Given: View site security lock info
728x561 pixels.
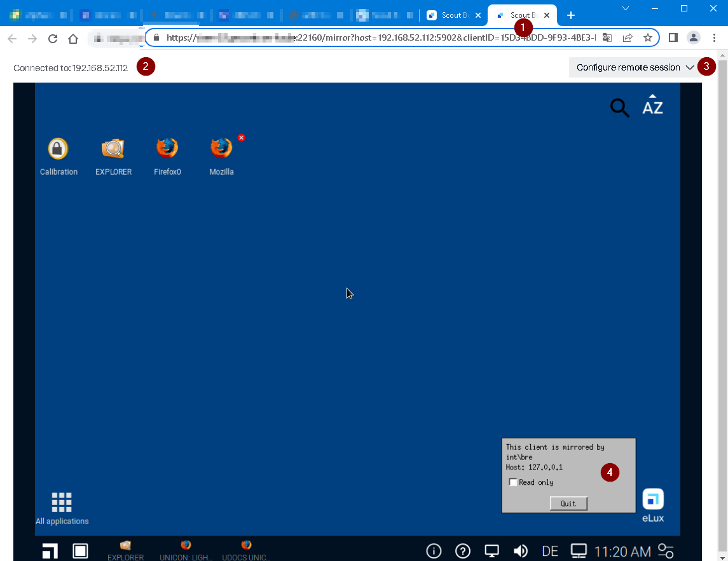Looking at the screenshot, I should click(x=156, y=37).
